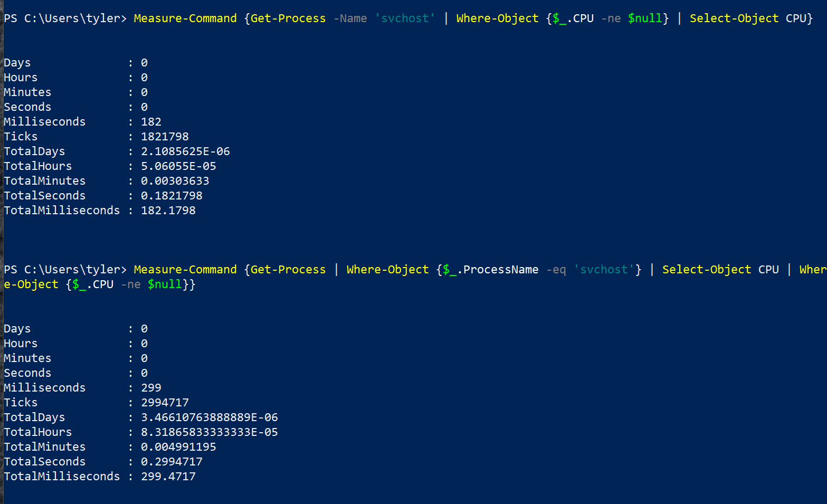Click the first Measure-Command keyword
The image size is (827, 504).
[x=185, y=18]
